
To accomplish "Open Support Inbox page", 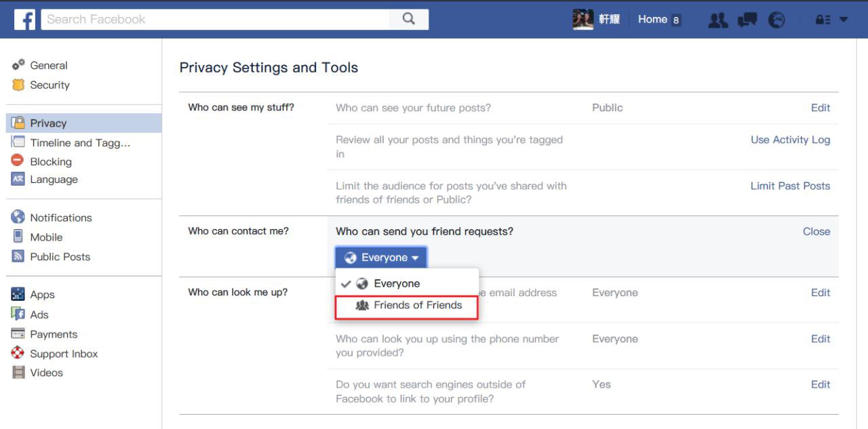I will point(64,354).
